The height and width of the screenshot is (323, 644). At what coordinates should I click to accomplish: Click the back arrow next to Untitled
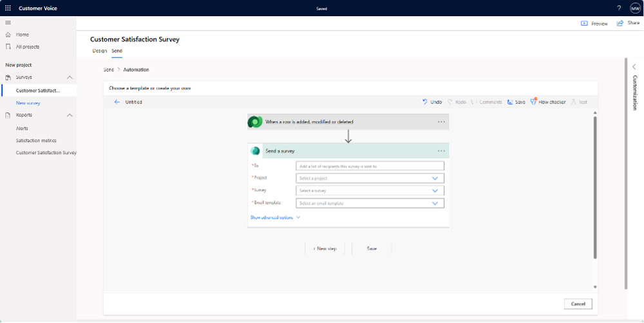pos(117,102)
